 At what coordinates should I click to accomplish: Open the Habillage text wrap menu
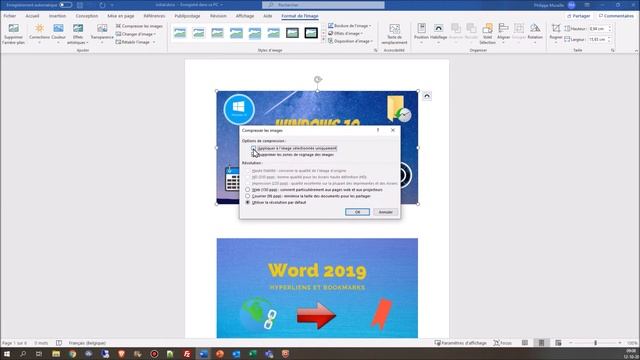pos(438,33)
